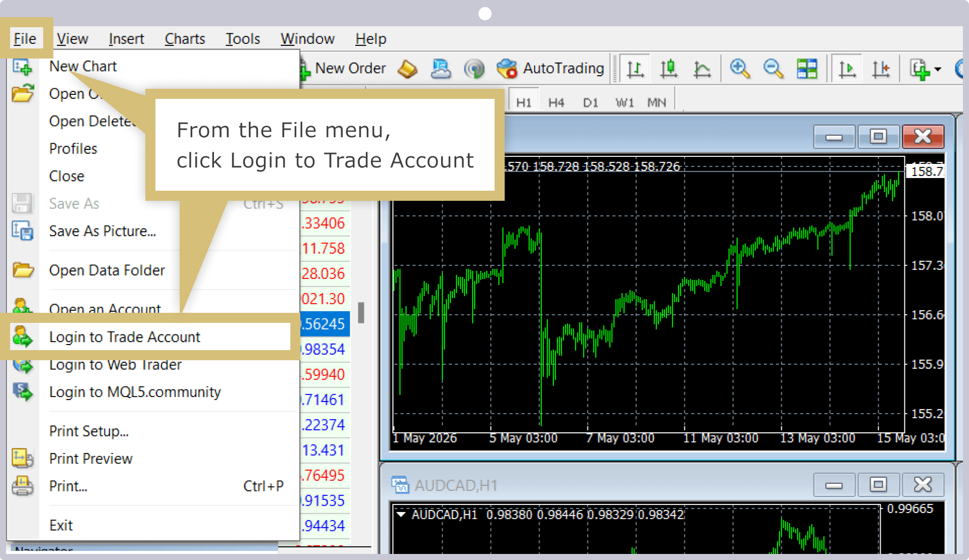969x560 pixels.
Task: Choose Login to MQL5.community
Action: [x=135, y=392]
